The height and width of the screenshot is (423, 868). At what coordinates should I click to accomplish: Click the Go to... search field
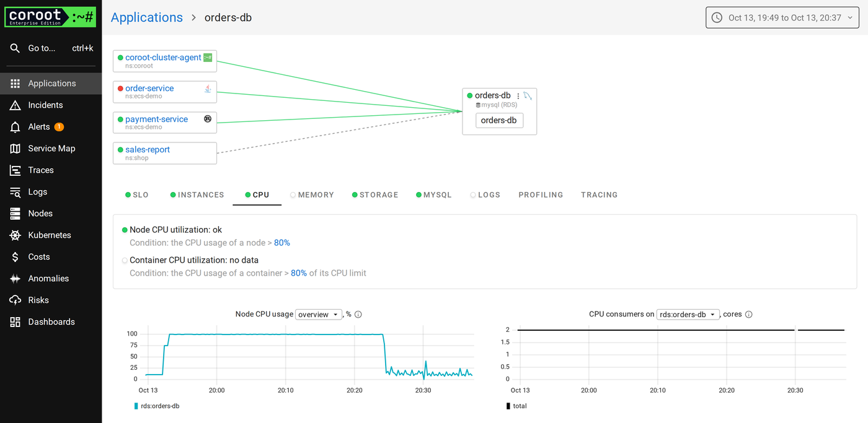(51, 48)
